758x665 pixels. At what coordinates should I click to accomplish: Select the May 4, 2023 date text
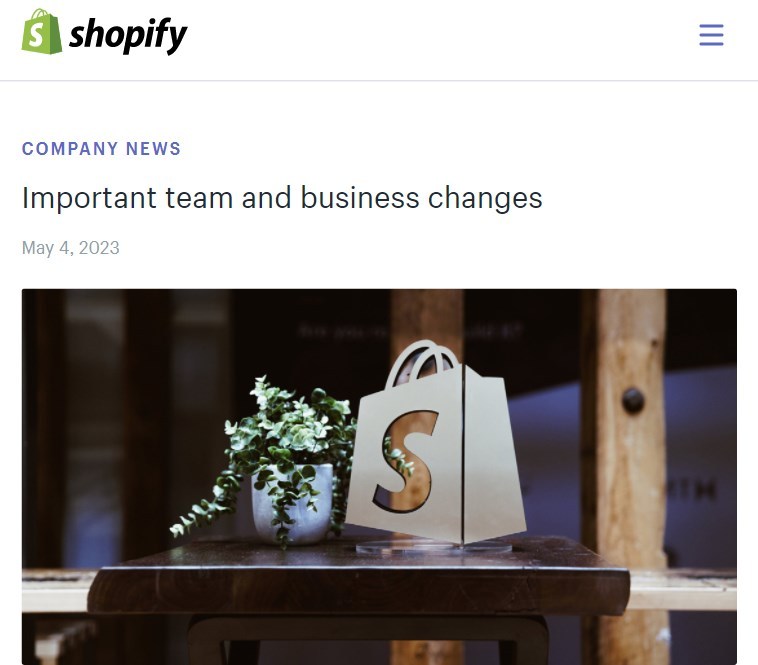click(x=71, y=248)
